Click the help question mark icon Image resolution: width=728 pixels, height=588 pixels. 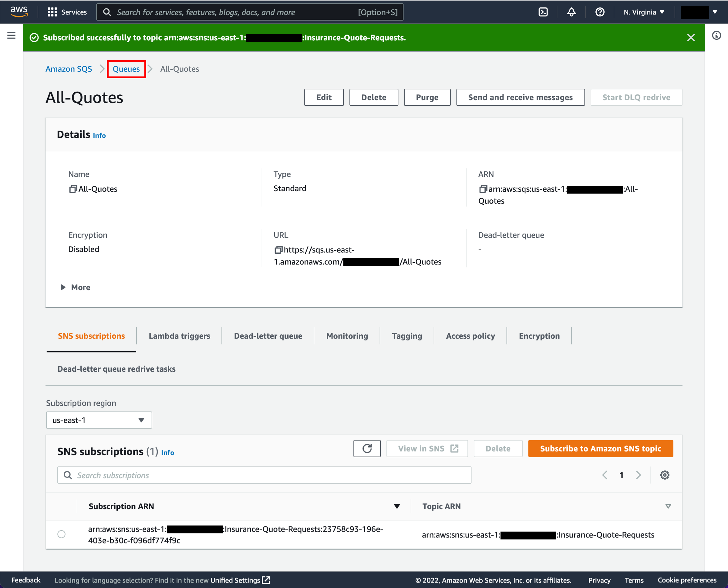600,12
